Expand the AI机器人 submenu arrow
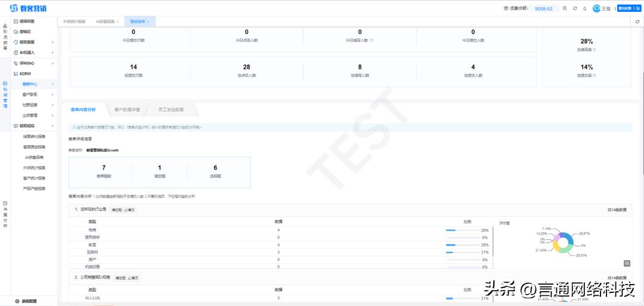The image size is (644, 306). 52,52
